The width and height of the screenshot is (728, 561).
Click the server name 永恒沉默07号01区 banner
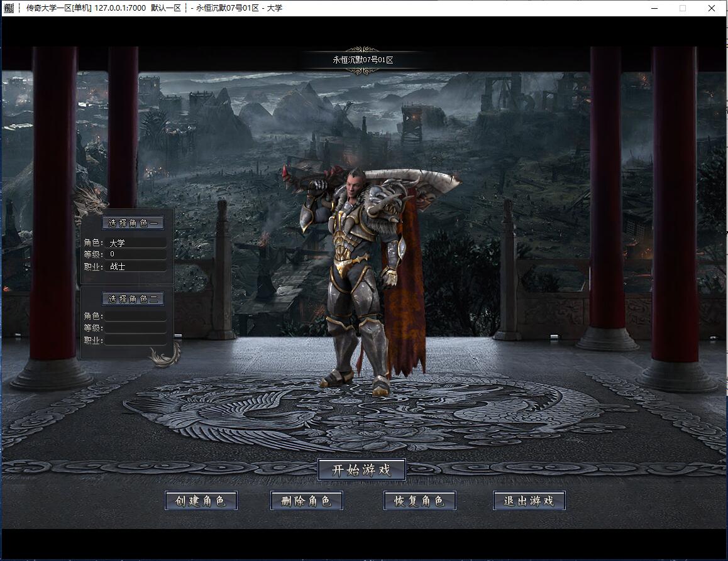tap(363, 60)
